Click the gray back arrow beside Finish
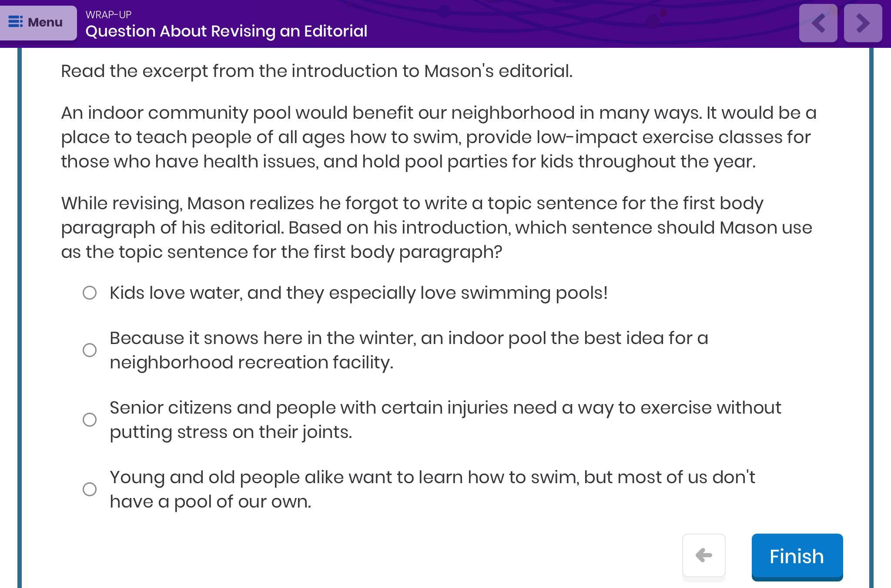Screen dimensions: 891x588 pos(703,555)
